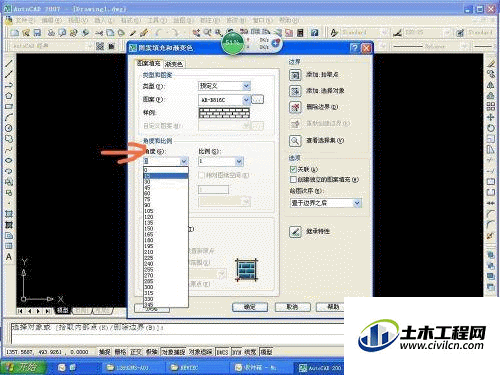This screenshot has height=375, width=500.
Task: Click the AutoCAD taskbar button
Action: point(319,368)
